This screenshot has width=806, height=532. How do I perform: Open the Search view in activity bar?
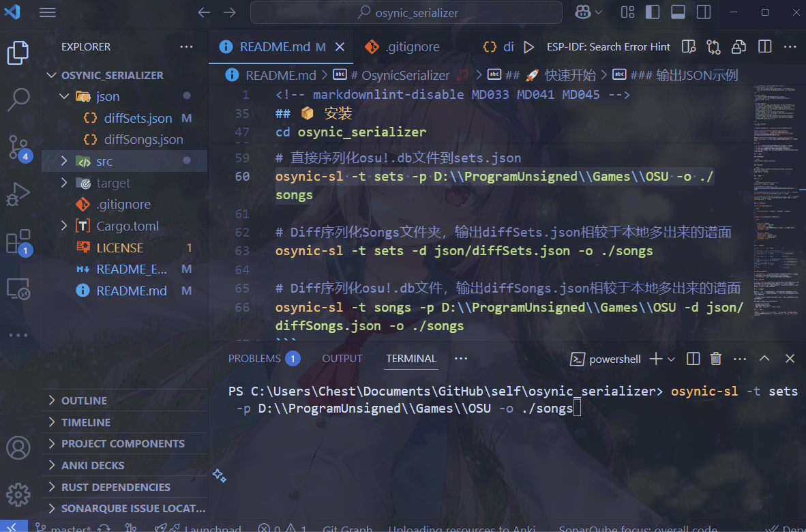(x=18, y=100)
